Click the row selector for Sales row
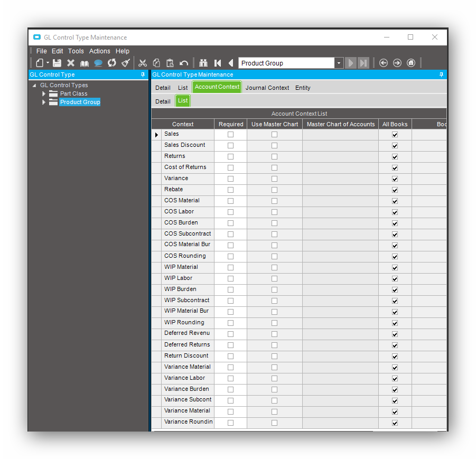 [156, 135]
